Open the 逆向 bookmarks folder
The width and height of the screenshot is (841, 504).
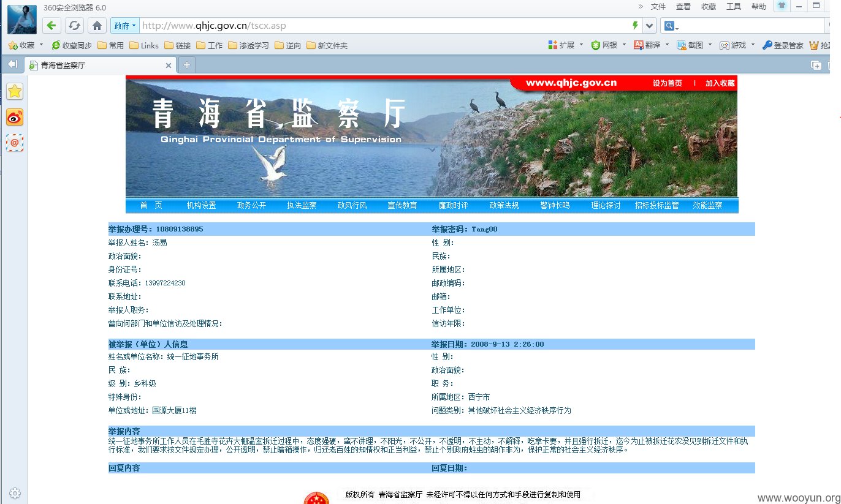(x=288, y=45)
